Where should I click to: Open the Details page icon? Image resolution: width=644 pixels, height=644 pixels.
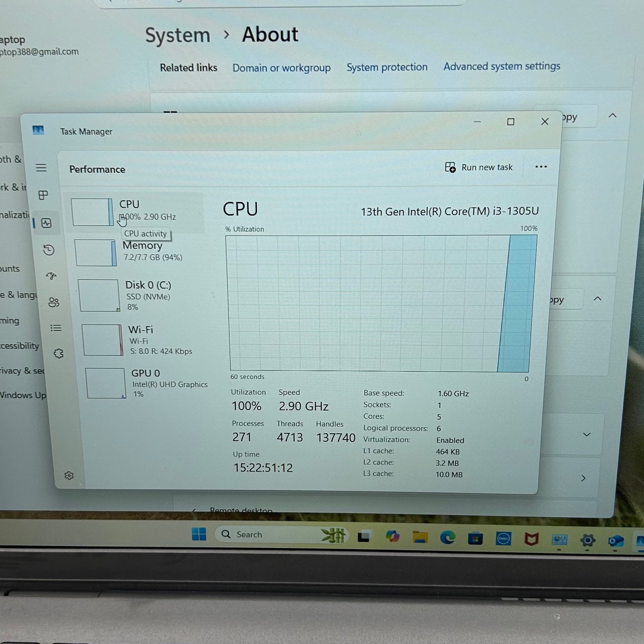click(x=56, y=328)
